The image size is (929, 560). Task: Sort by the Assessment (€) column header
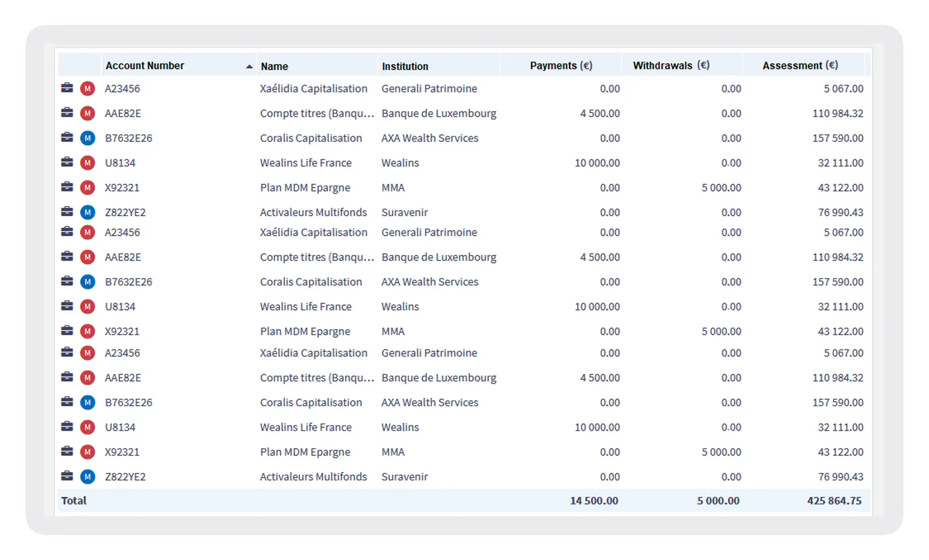click(800, 66)
